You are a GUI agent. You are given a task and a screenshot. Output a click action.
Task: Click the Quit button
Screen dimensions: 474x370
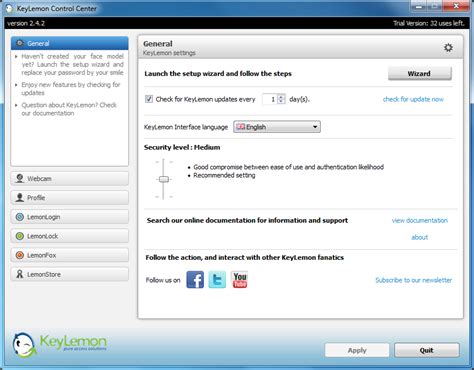pyautogui.click(x=427, y=350)
